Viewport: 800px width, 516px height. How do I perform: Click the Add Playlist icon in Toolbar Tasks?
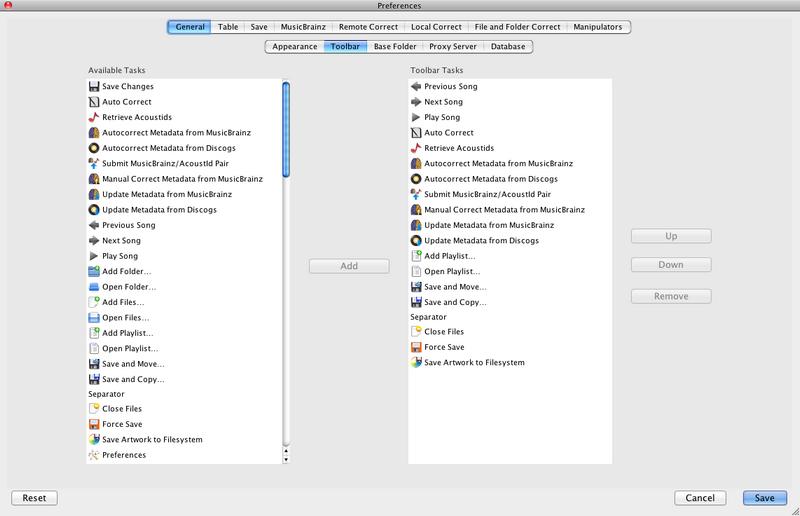(416, 256)
